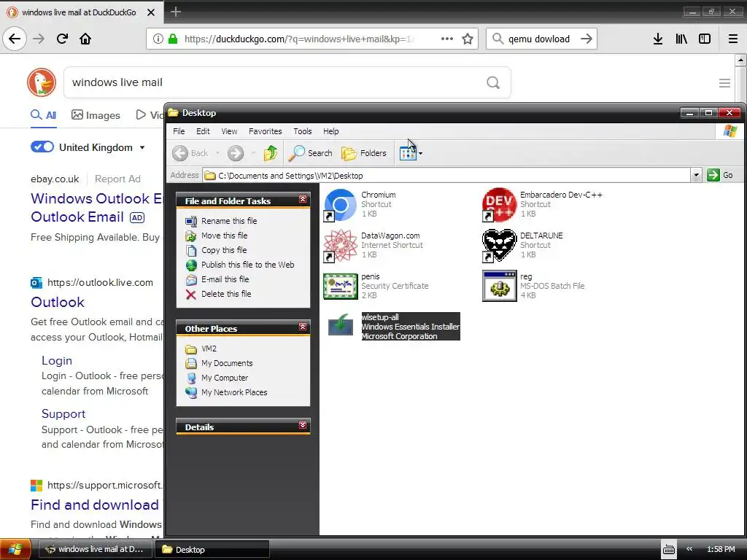Click the Windows Start button
Viewport: 747px width, 560px height.
(15, 549)
